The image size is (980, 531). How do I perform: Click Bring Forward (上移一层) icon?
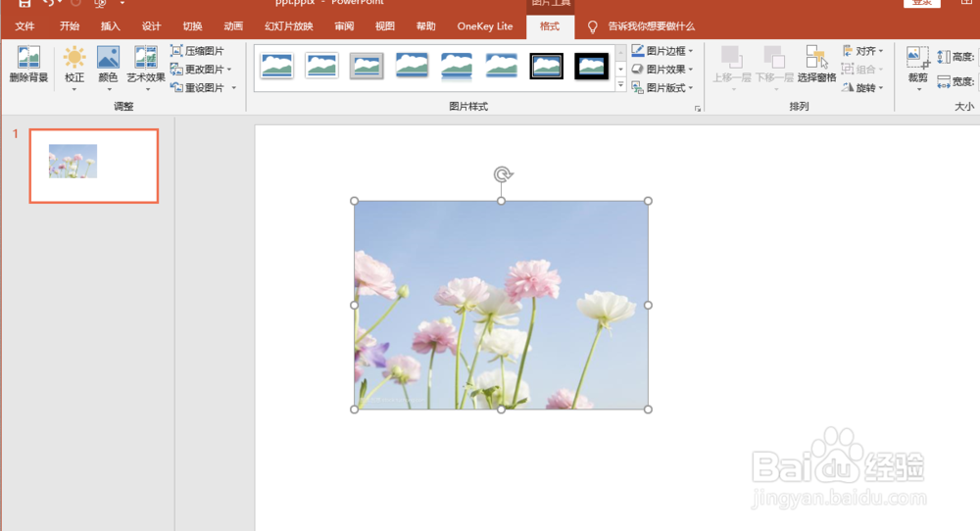click(732, 58)
